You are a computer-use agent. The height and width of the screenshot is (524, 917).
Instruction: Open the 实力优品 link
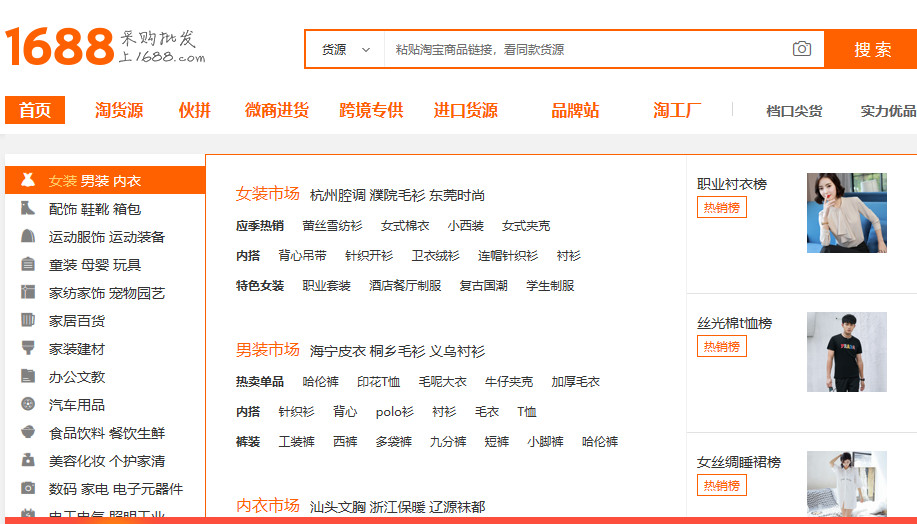[x=888, y=111]
